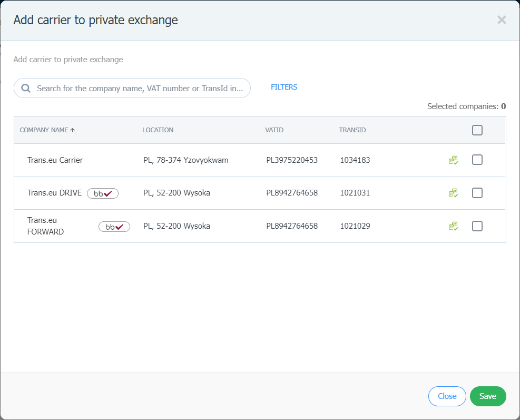Open the FILTERS options
520x420 pixels.
(284, 87)
